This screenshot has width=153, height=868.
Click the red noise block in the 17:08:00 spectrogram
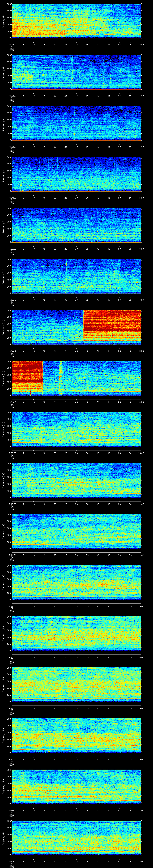coord(27,376)
